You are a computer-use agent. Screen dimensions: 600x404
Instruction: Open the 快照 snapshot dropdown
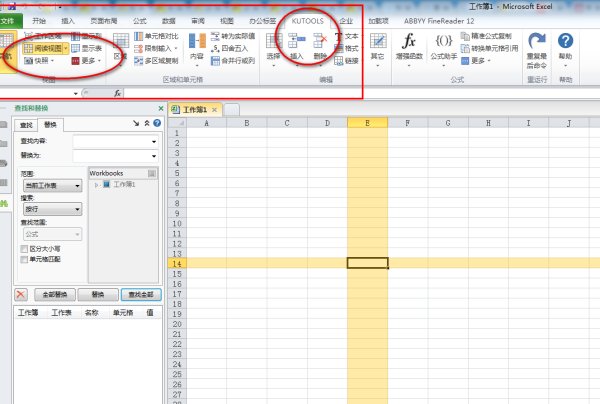[39, 60]
